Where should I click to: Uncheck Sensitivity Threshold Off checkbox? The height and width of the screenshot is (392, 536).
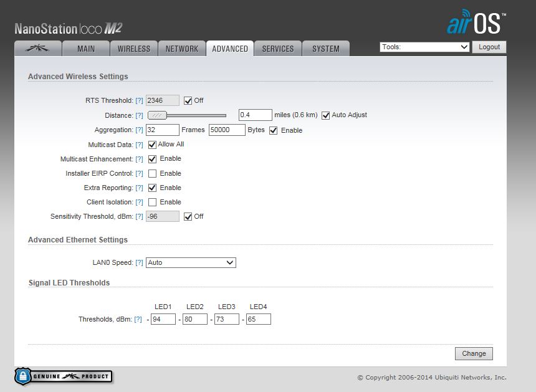tap(188, 217)
